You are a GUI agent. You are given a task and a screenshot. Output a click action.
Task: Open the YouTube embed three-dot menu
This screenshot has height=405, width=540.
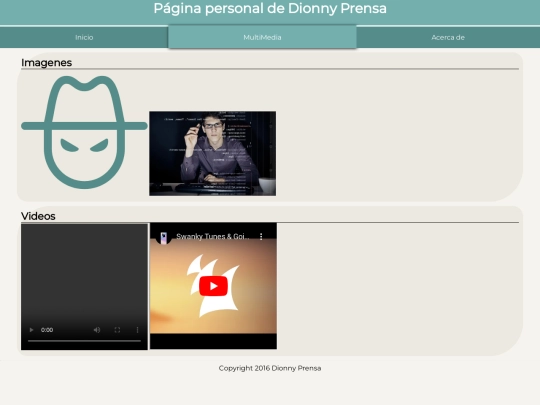point(261,236)
